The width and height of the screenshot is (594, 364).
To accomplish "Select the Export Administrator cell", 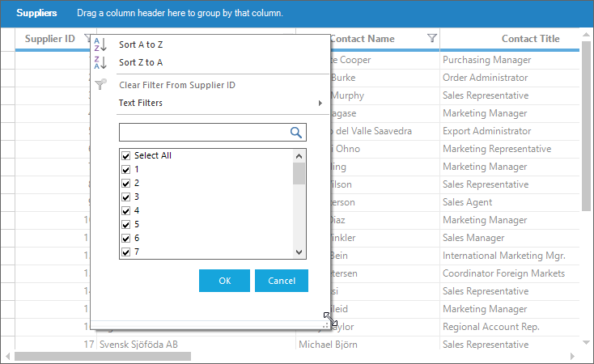I will coord(510,131).
